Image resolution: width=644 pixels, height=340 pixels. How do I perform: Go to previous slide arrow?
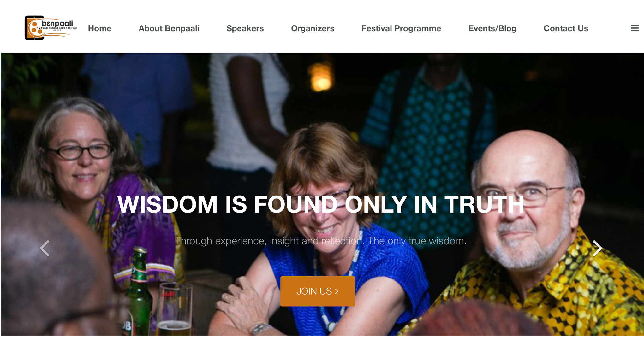45,248
